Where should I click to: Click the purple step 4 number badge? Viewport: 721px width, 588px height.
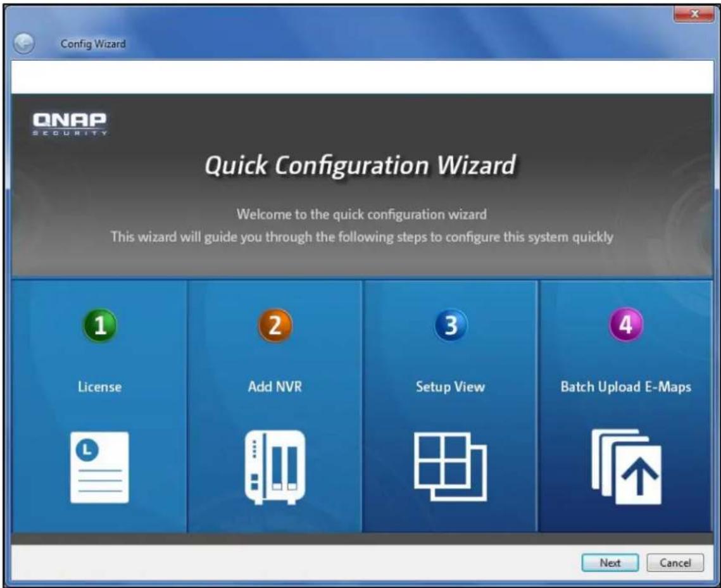626,325
